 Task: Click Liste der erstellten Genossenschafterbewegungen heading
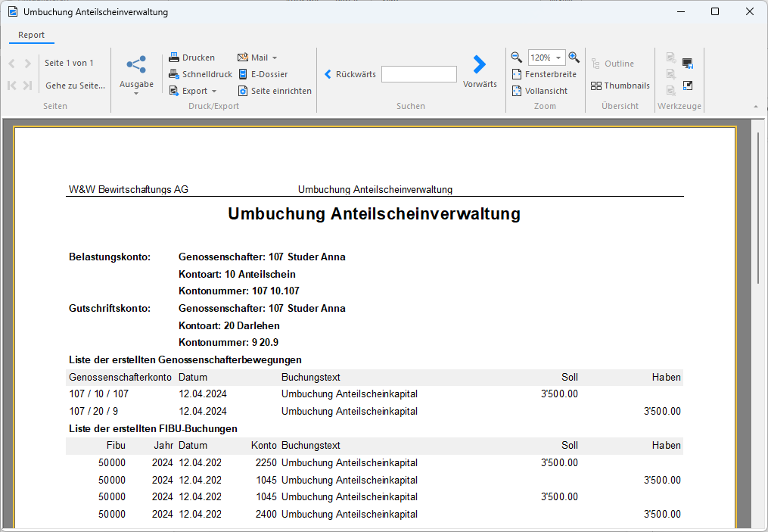185,360
